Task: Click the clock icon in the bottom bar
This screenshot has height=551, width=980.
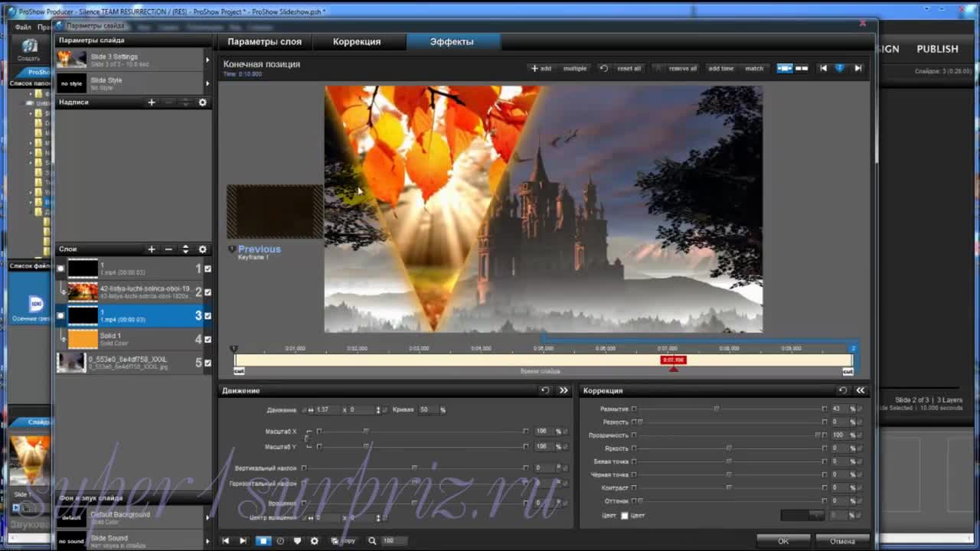Action: [x=280, y=540]
